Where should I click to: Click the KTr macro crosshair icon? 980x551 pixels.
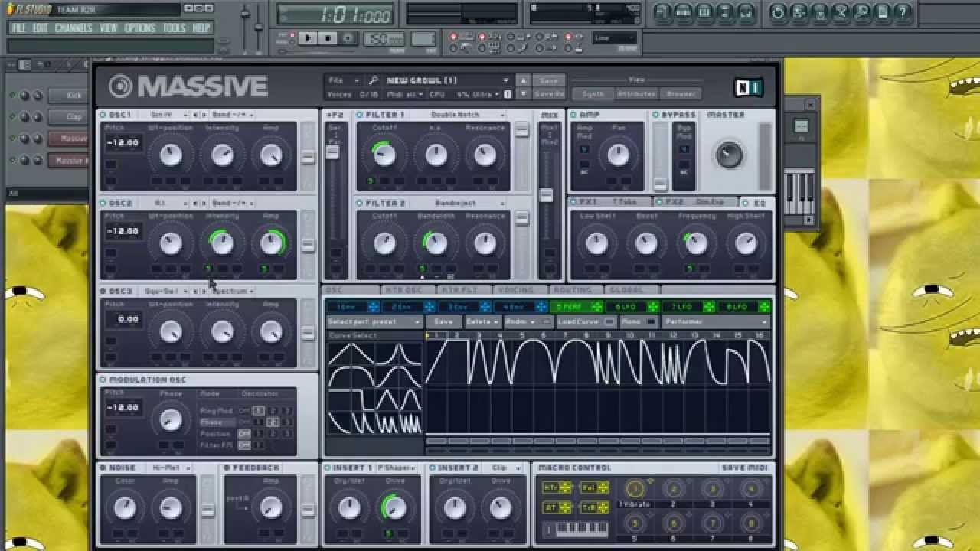566,487
